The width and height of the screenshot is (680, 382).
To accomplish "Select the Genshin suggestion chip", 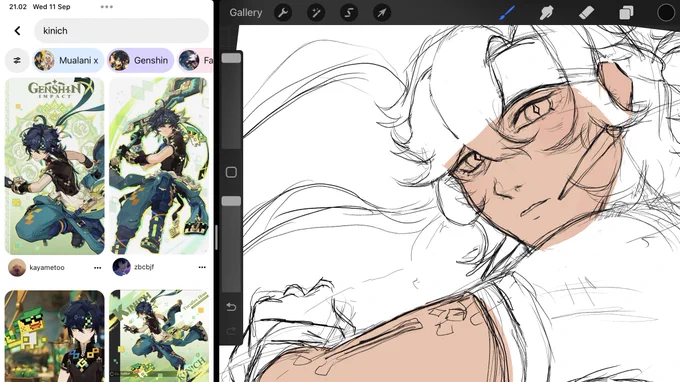I will 140,60.
